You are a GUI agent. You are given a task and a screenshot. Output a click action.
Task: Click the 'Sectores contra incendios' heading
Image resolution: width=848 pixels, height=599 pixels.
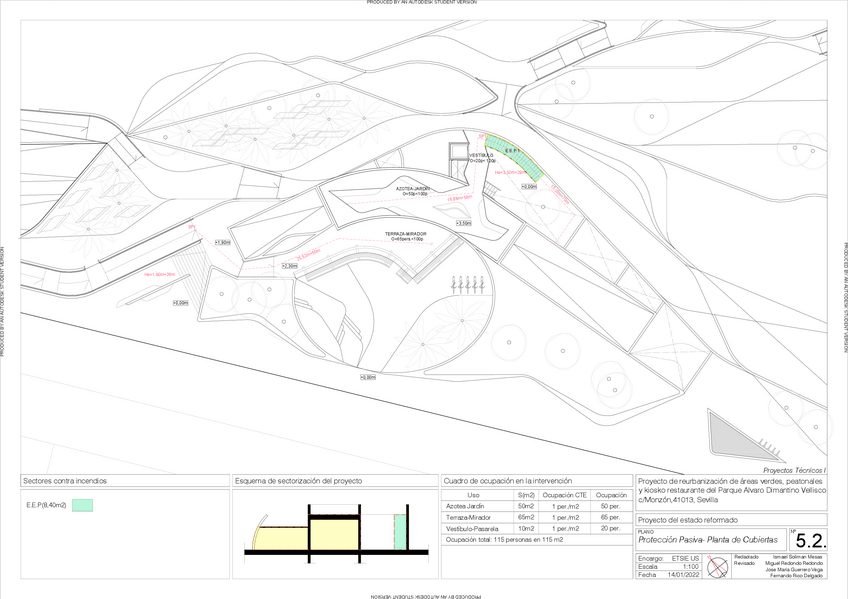[x=65, y=481]
